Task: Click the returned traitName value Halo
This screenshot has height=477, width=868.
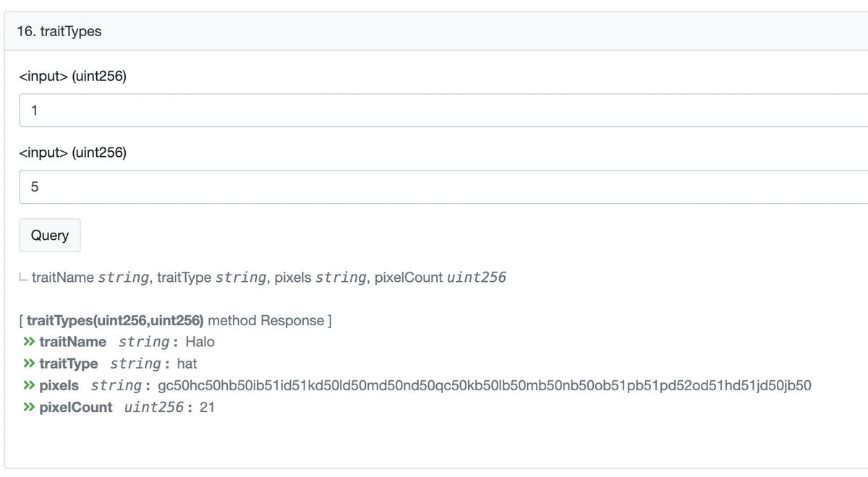Action: 200,342
